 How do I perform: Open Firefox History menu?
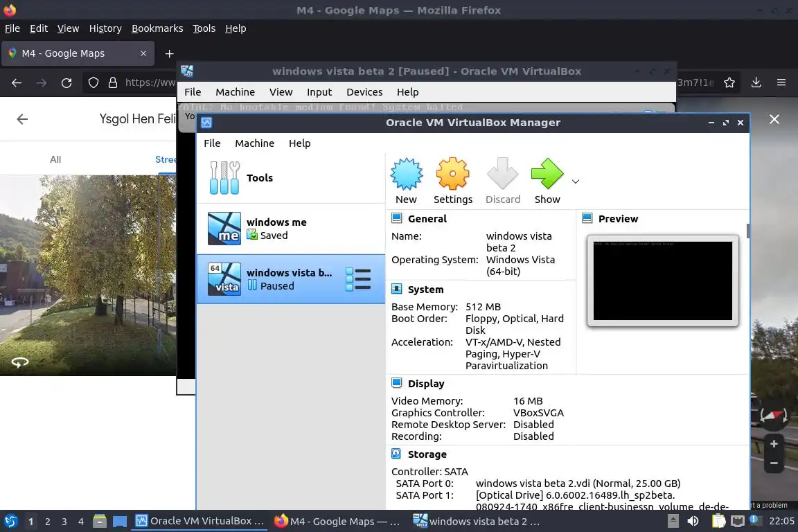point(105,28)
